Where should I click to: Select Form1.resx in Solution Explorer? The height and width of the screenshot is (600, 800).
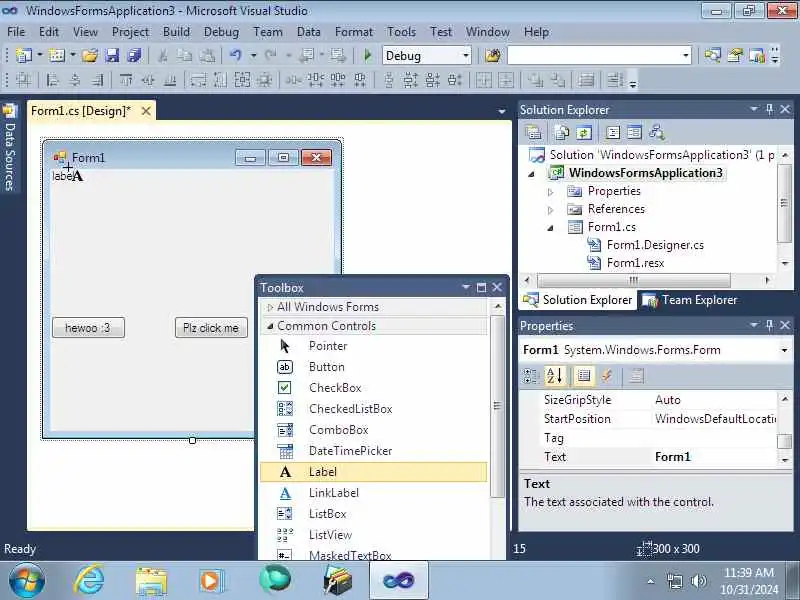point(635,263)
